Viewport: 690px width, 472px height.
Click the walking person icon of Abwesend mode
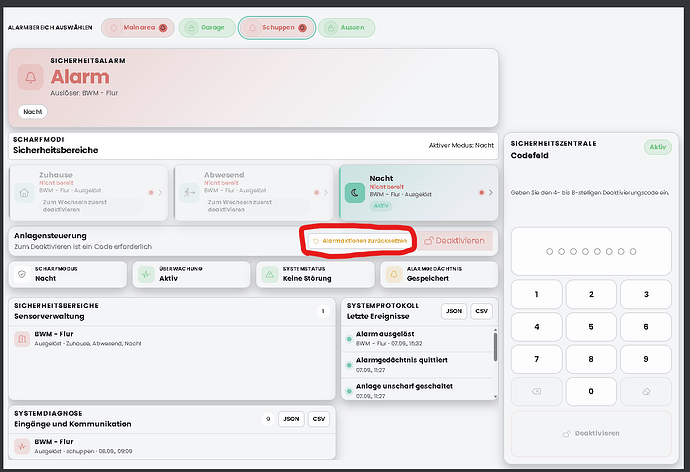click(x=189, y=193)
